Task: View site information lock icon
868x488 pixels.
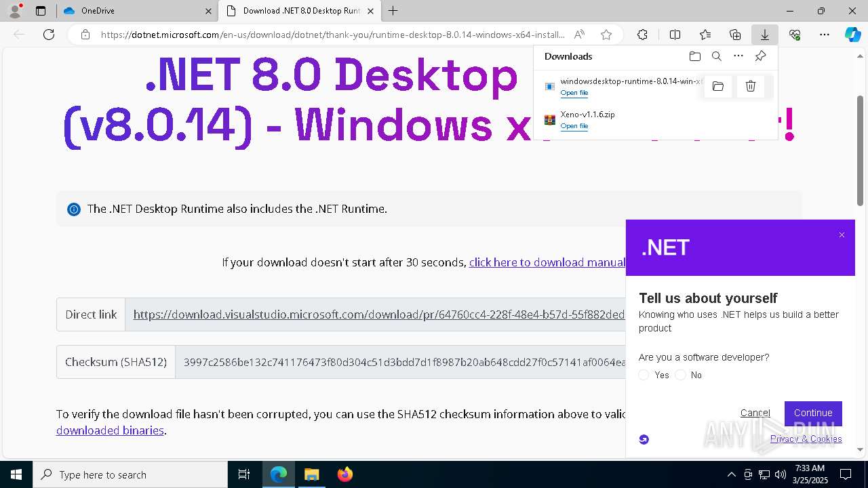Action: (85, 35)
